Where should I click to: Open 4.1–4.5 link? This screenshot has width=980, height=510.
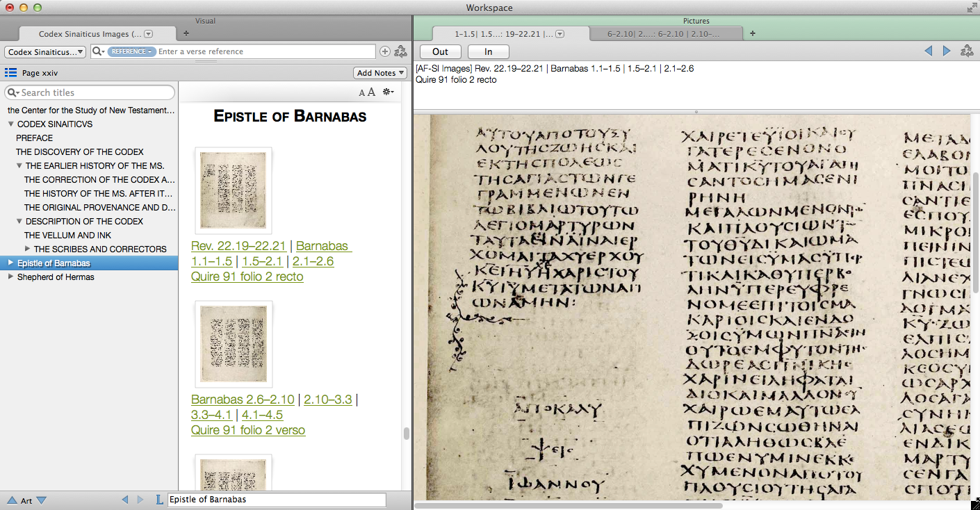(262, 415)
